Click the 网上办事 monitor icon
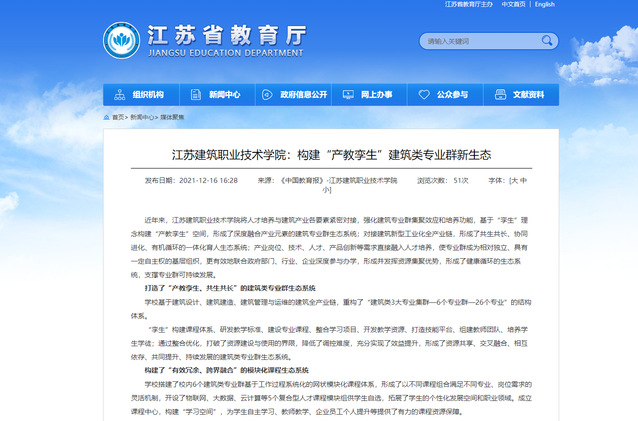Screen dimensions: 638x421 (350, 95)
